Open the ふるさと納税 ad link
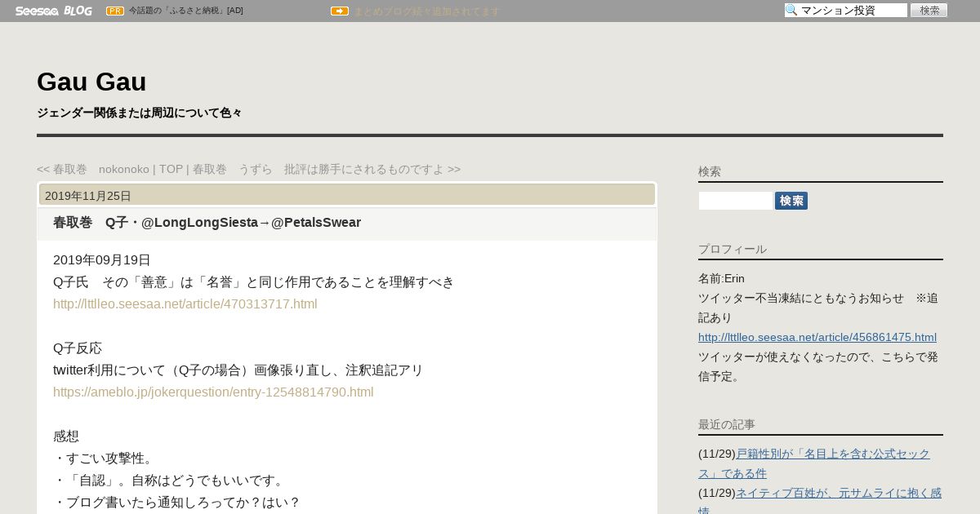 point(185,11)
